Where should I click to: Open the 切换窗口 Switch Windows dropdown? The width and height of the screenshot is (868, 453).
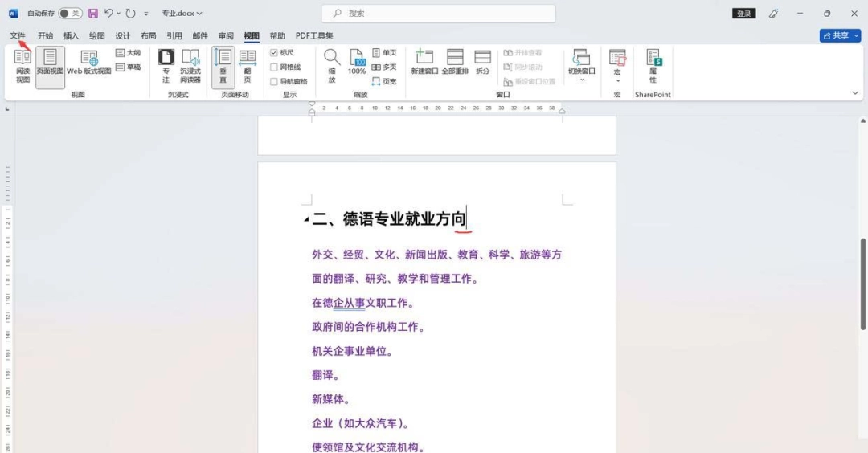click(x=581, y=66)
